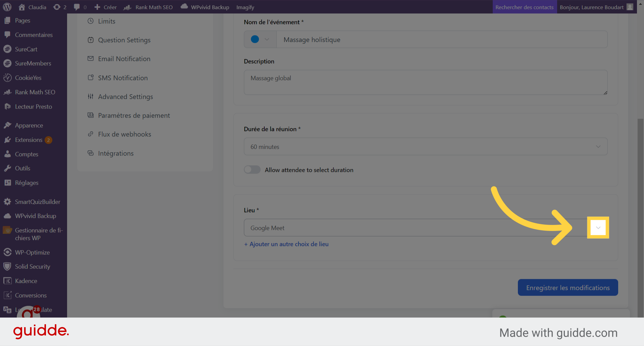Open Paramètres de paiement tab
The width and height of the screenshot is (644, 346).
(x=129, y=115)
